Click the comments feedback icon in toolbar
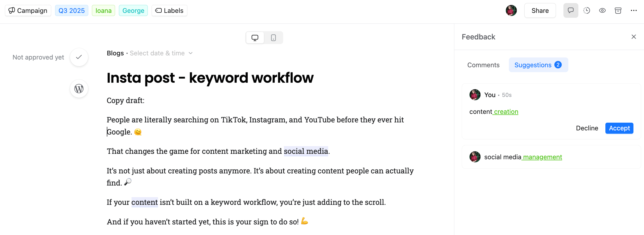This screenshot has height=235, width=644. coord(571,11)
